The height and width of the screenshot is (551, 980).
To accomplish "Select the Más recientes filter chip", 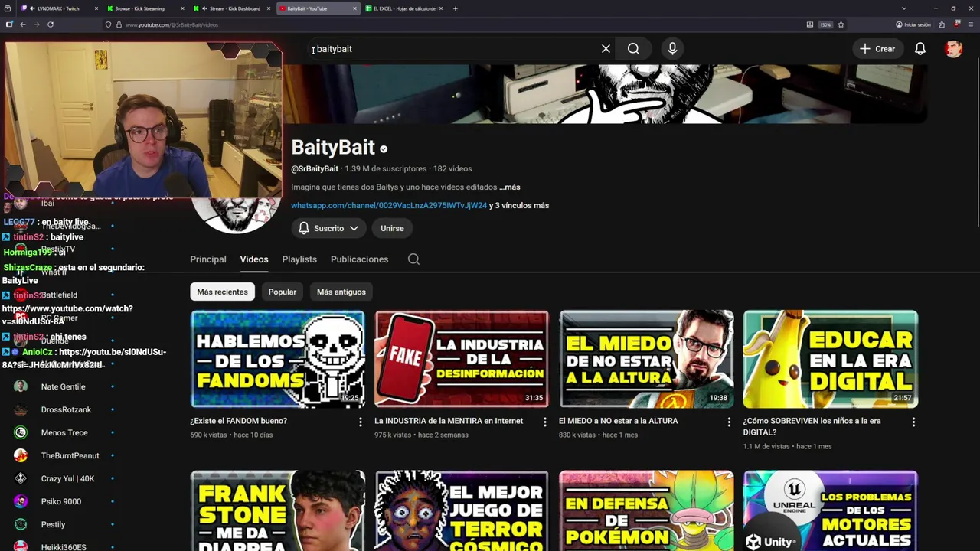I will (222, 292).
